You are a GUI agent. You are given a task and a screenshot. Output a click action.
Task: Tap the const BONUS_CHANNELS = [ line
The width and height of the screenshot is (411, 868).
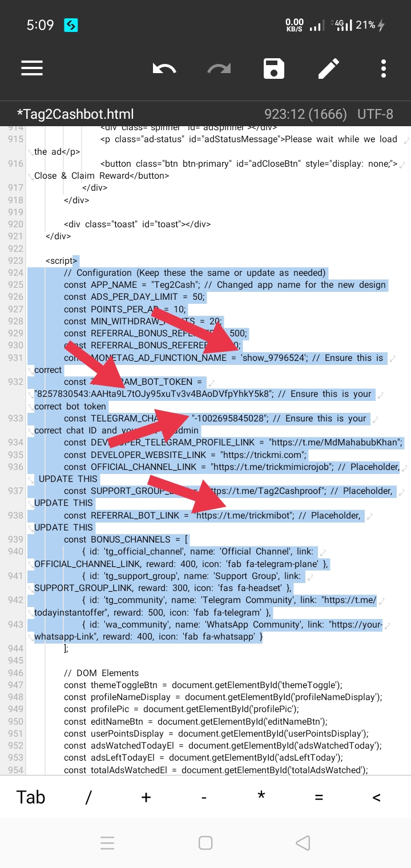pos(126,540)
